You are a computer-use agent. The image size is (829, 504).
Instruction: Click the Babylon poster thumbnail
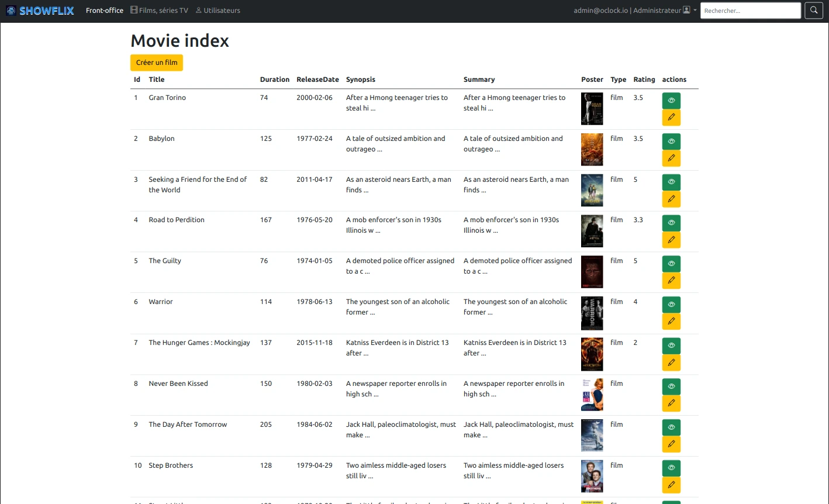click(x=592, y=150)
